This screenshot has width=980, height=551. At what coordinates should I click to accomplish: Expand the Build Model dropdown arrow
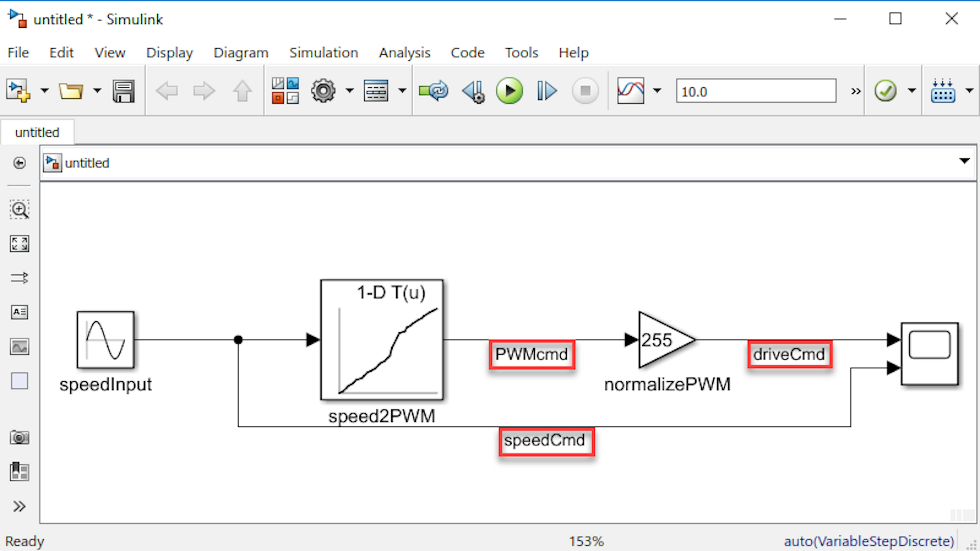point(969,91)
